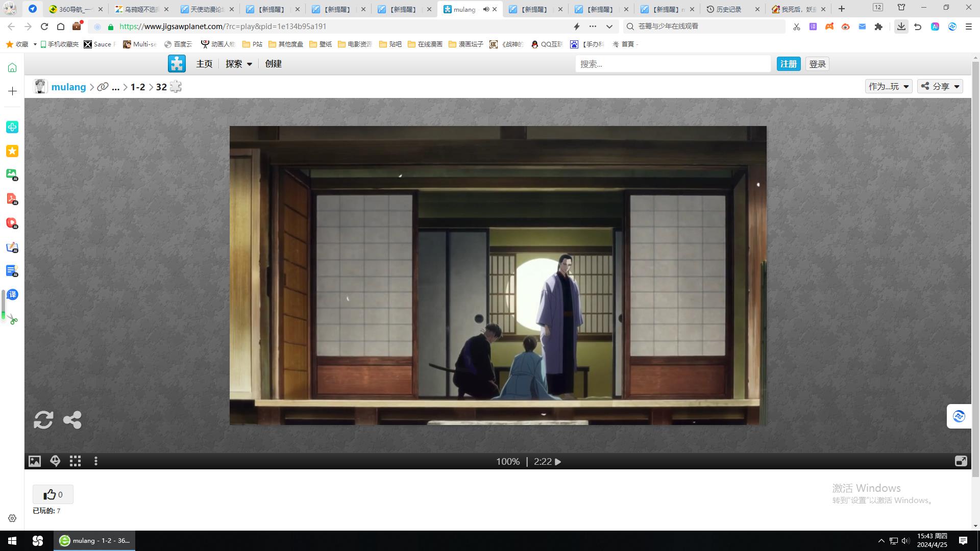The image size is (980, 551).
Task: Show puzzle image preview icon
Action: (35, 461)
